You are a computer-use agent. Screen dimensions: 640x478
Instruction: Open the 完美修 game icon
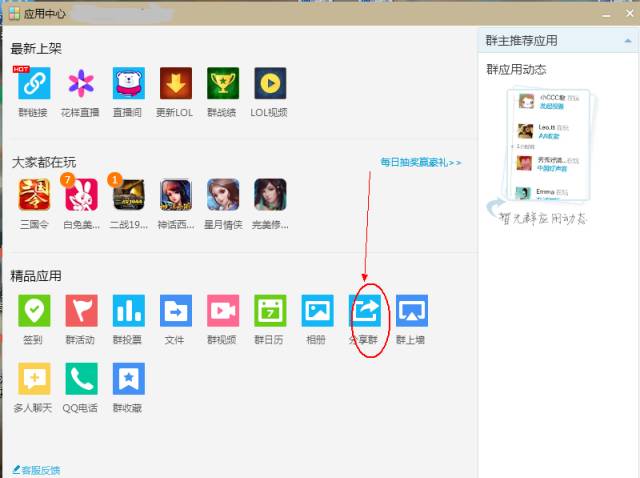(270, 194)
